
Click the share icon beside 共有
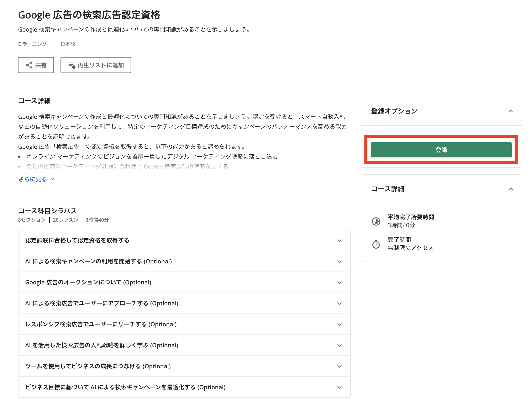[29, 65]
